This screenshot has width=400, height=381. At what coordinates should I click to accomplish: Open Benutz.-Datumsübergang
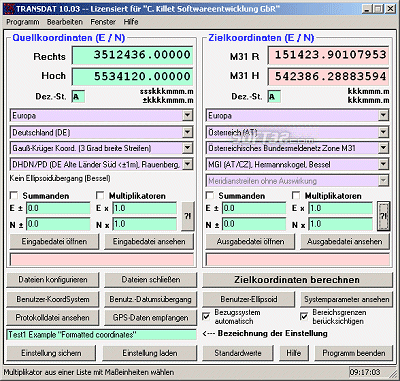click(151, 299)
